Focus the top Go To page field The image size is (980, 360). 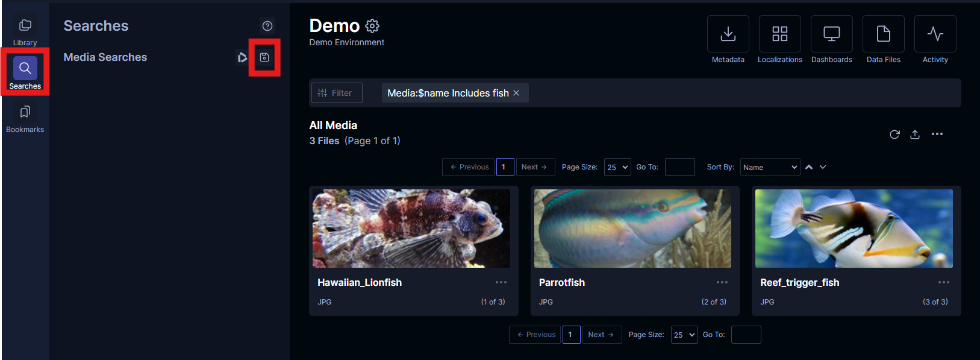coord(680,167)
